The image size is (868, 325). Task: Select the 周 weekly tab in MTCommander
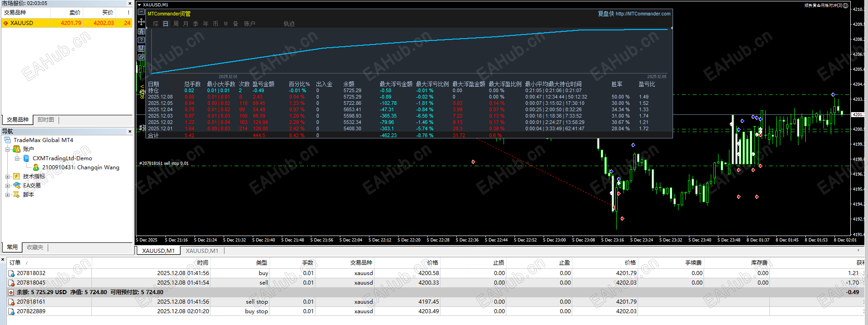point(176,24)
